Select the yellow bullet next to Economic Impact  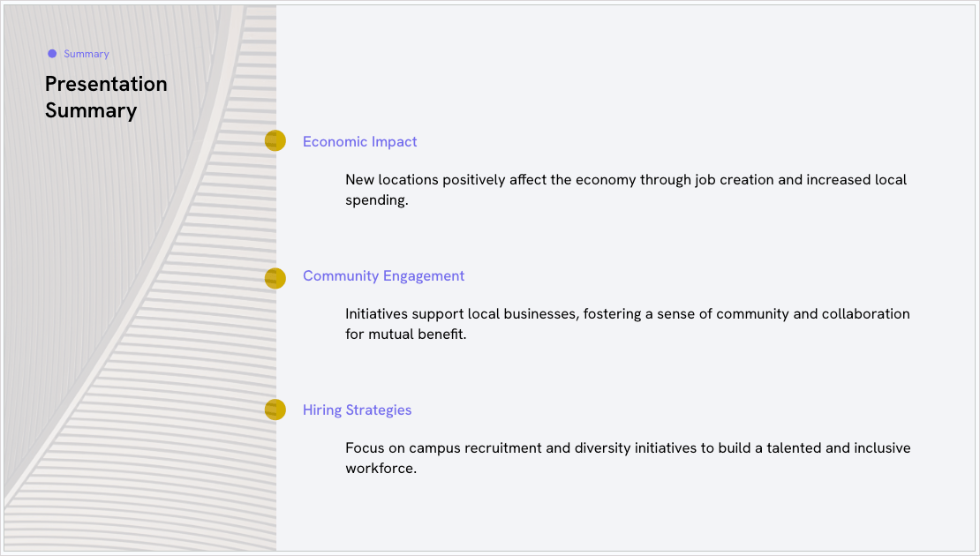pyautogui.click(x=275, y=140)
